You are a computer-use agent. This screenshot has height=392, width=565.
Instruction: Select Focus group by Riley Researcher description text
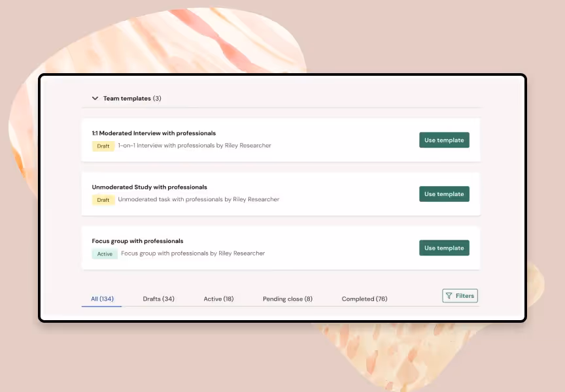click(x=193, y=253)
